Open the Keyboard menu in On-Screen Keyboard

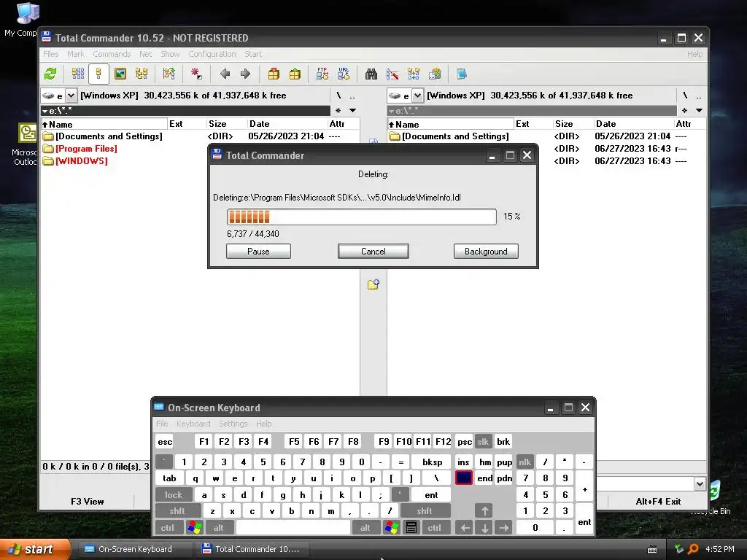193,424
